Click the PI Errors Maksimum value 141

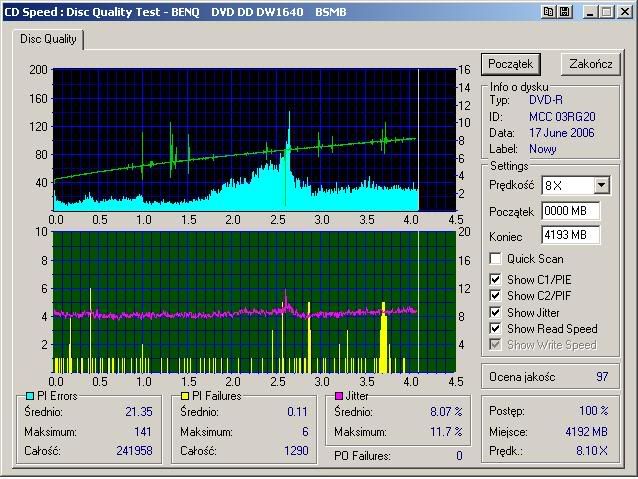click(143, 431)
